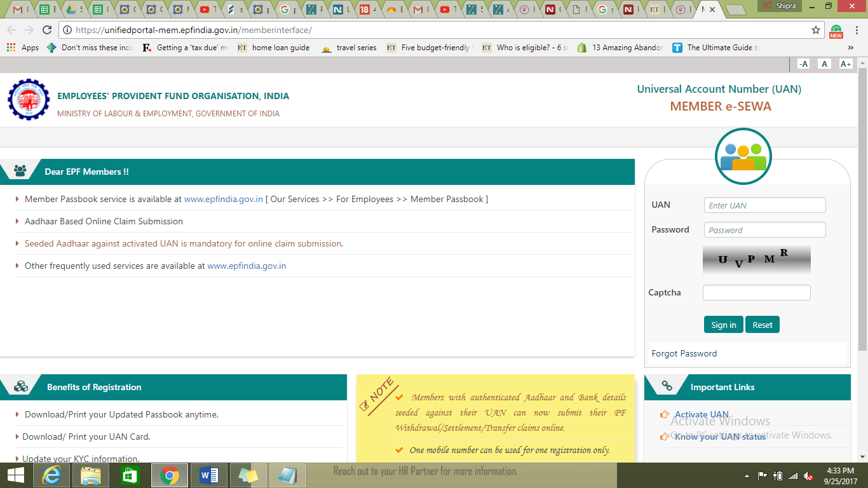Open the Word app in the taskbar
The width and height of the screenshot is (868, 488).
point(209,475)
